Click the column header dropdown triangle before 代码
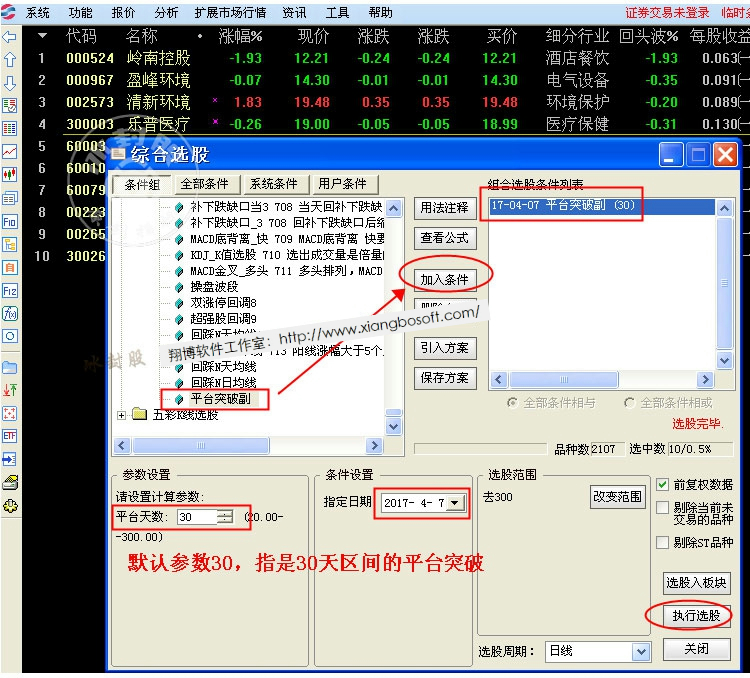Viewport: 750px width, 678px height. [43, 36]
